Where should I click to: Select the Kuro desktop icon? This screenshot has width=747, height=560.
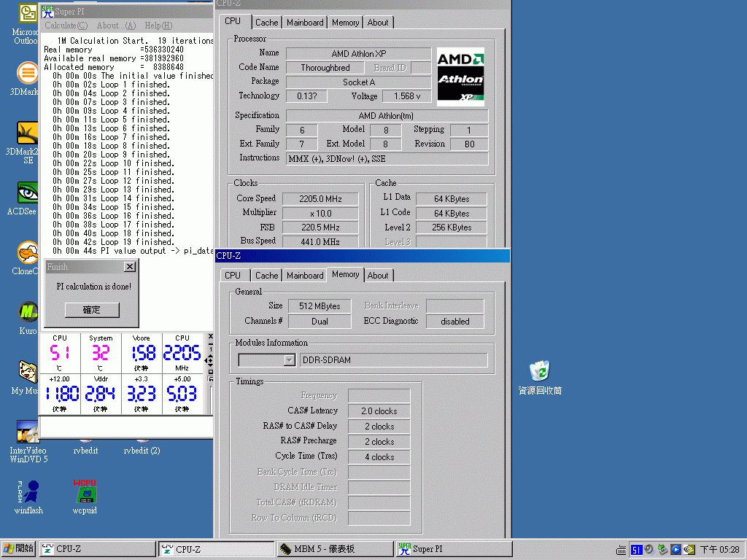point(28,312)
